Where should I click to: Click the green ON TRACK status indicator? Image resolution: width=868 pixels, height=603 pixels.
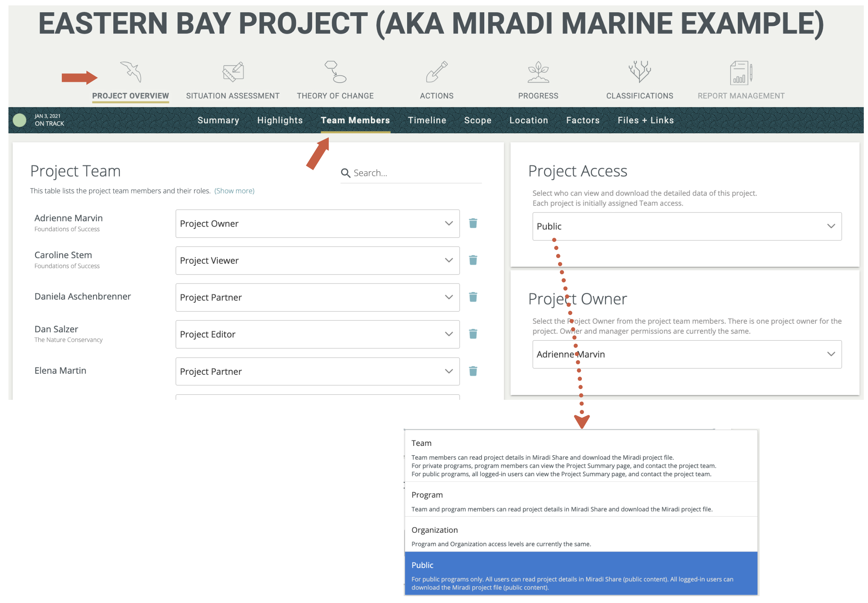(20, 120)
